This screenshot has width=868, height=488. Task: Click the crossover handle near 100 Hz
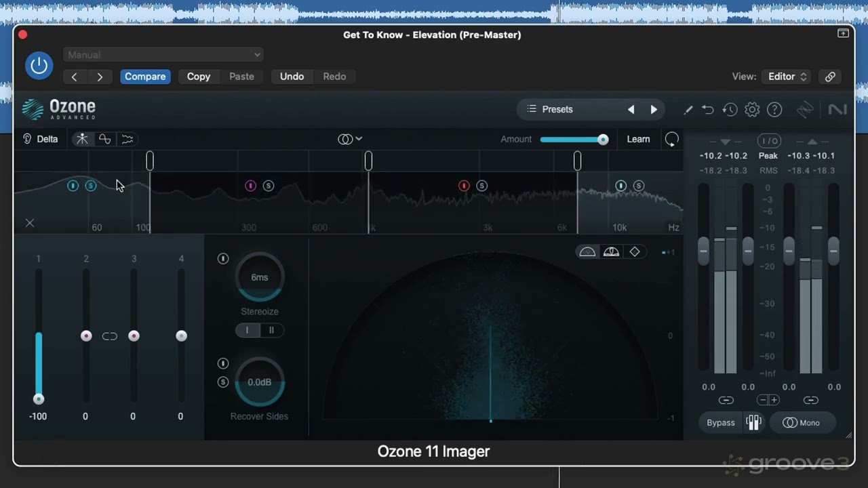pos(150,161)
